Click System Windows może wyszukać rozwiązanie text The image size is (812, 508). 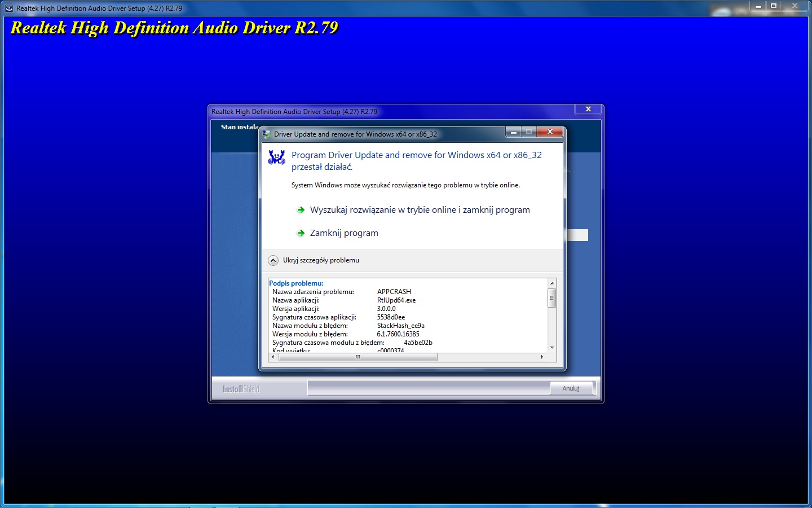[x=405, y=185]
